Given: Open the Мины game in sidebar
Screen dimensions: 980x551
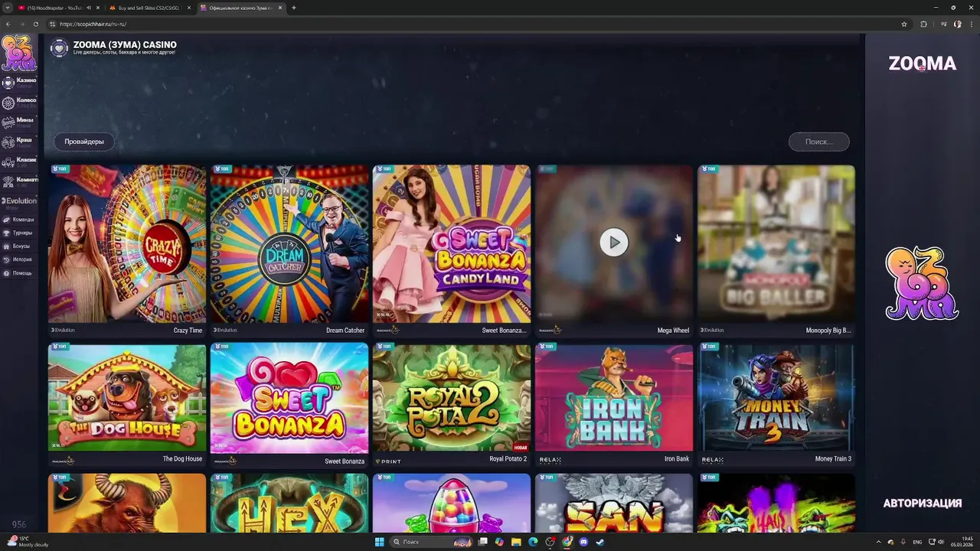Looking at the screenshot, I should coord(19,122).
